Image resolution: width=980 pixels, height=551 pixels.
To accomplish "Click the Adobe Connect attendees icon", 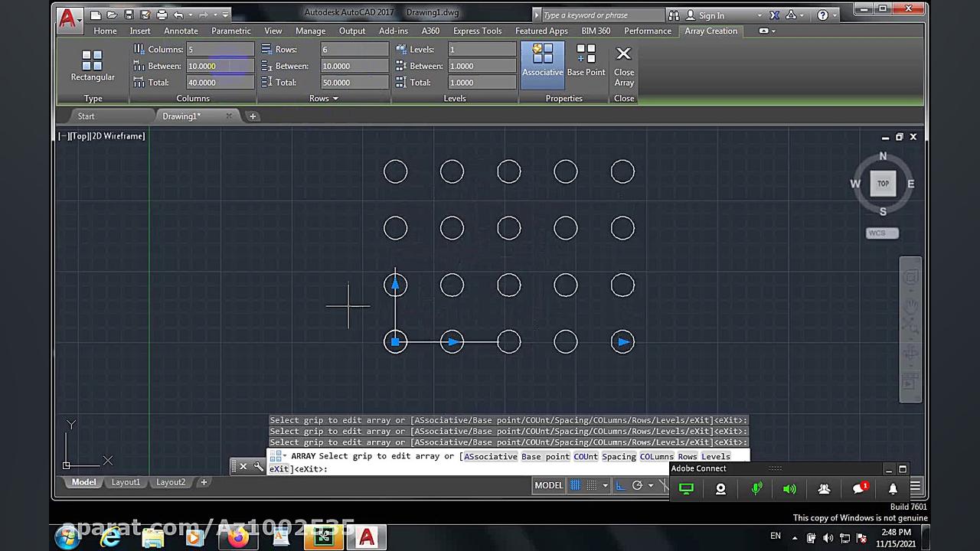I will 824,488.
